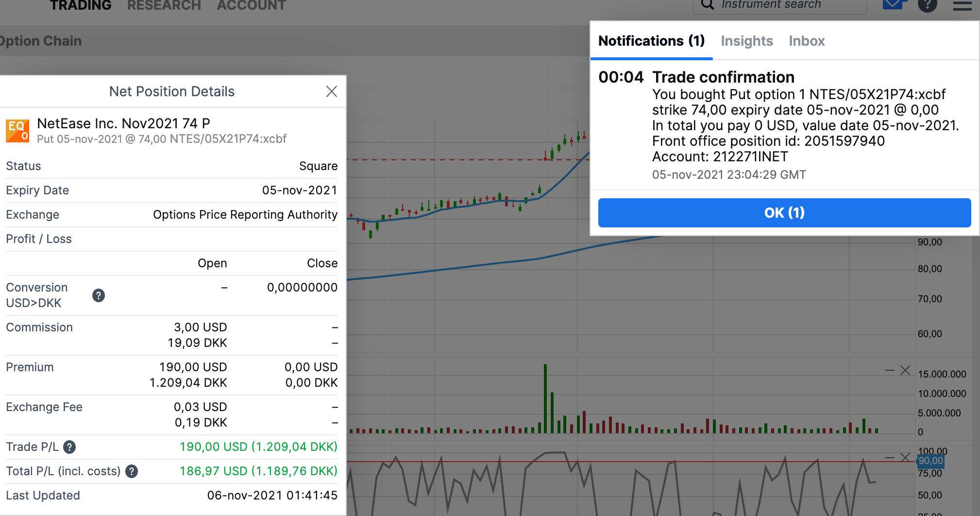
Task: Switch to the Insights tab
Action: 746,41
